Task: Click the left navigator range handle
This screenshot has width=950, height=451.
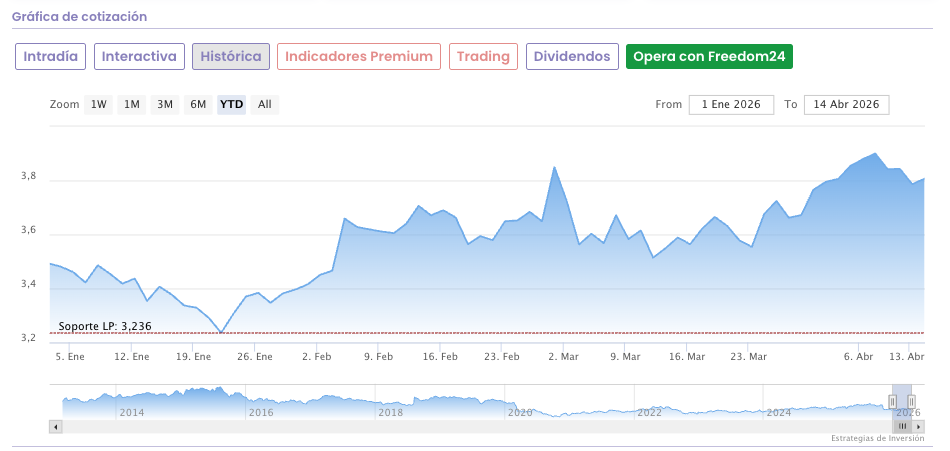Action: tap(893, 402)
